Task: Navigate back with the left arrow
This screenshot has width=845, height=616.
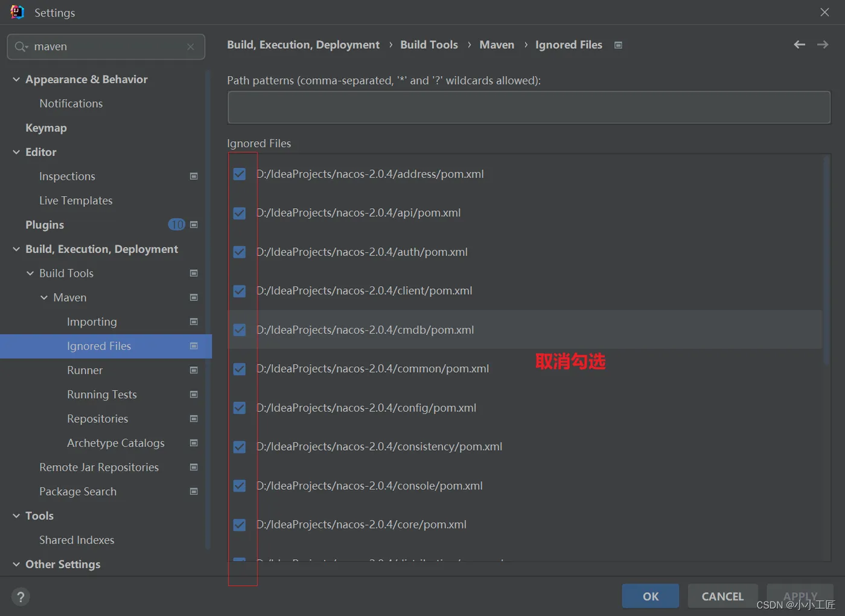Action: pos(799,45)
